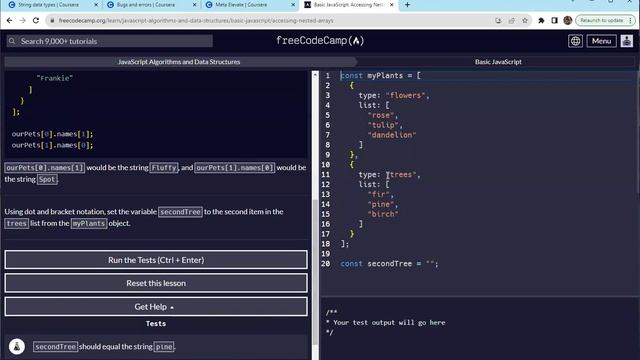Viewport: 640px width, 360px height.
Task: Click on "pine" in the code editor
Action: (x=382, y=204)
